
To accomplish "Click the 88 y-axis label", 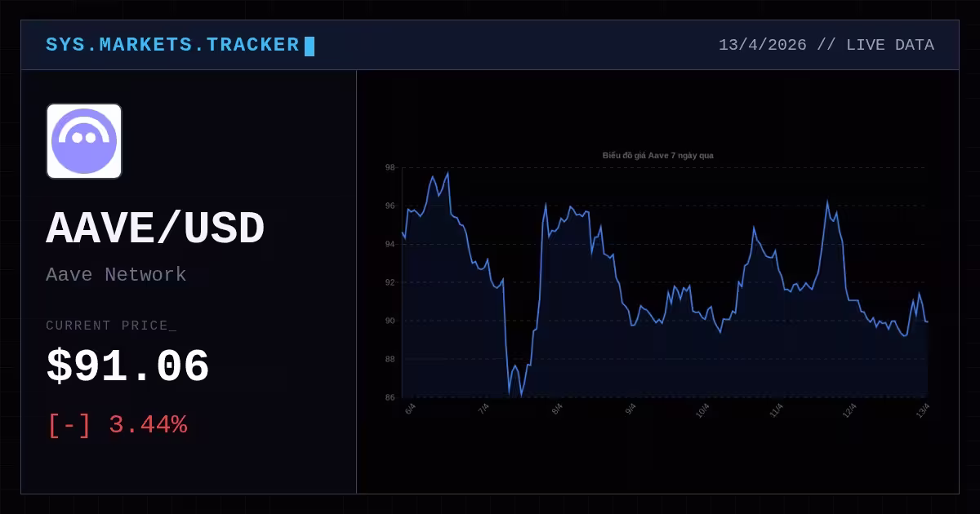I will point(390,359).
